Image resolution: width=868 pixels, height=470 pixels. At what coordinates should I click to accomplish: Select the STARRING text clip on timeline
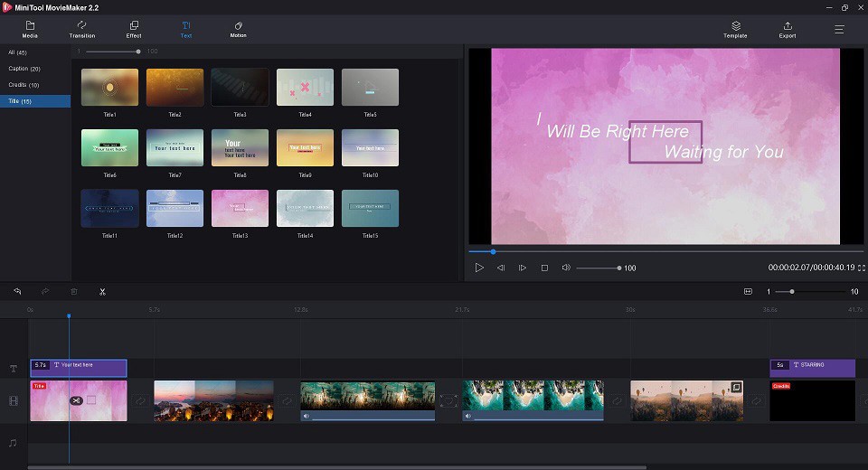click(x=813, y=368)
